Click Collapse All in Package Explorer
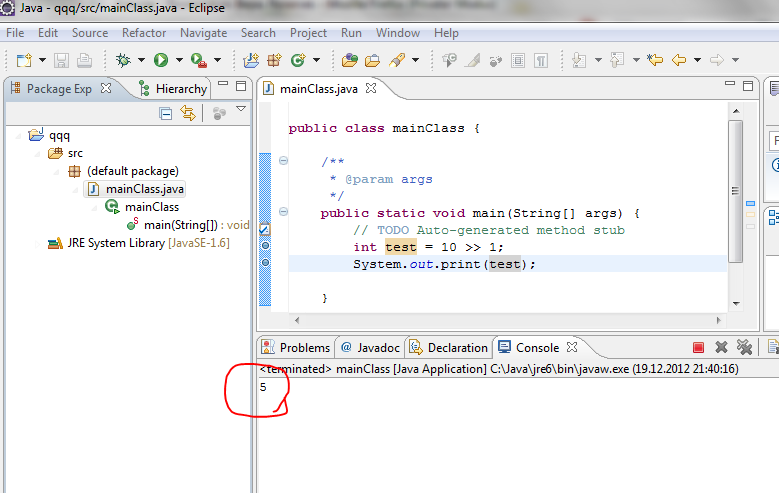Screen dimensions: 779x493 point(166,113)
